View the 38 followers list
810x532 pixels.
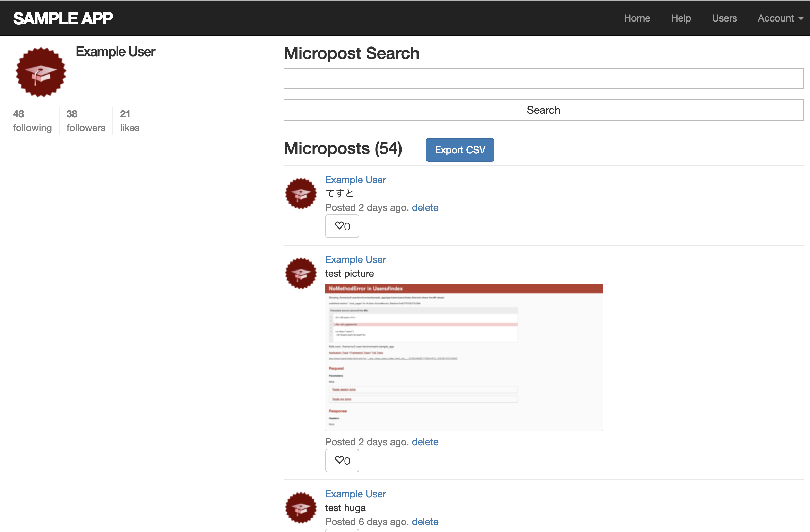86,121
